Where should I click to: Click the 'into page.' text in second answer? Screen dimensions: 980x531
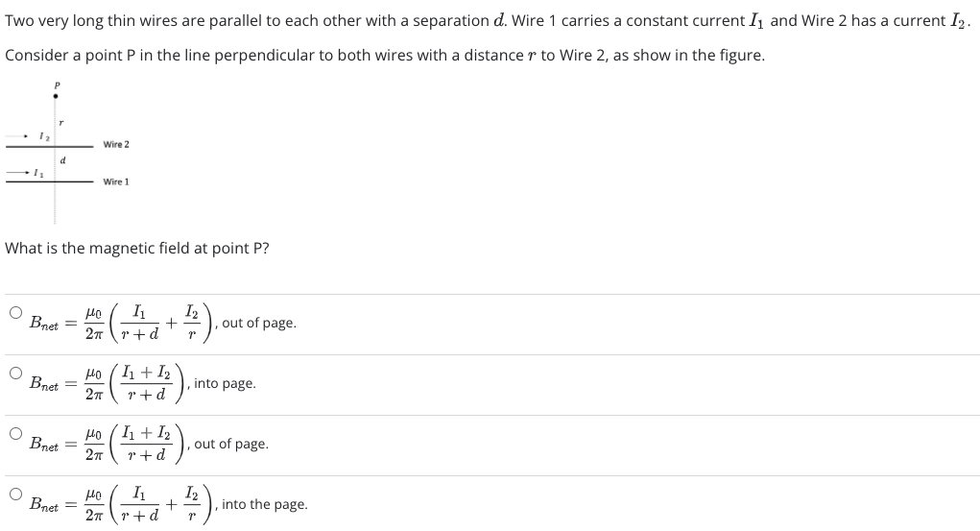(225, 383)
